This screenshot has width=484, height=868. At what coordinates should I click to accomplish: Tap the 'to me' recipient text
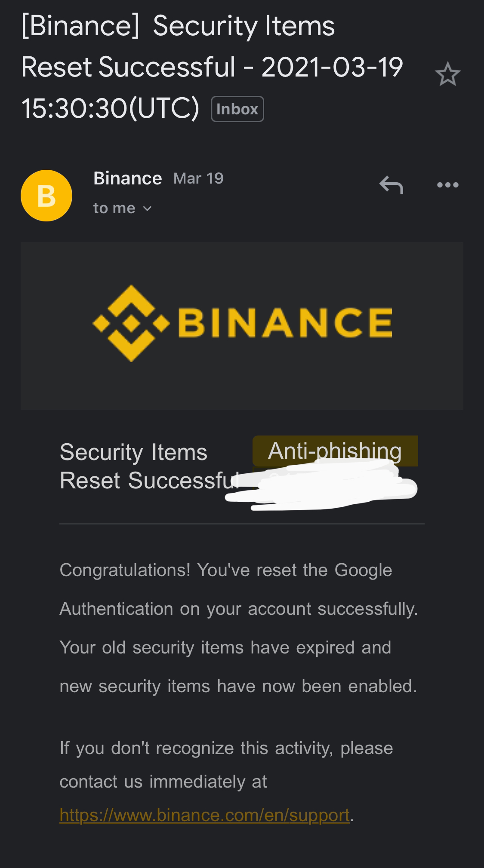pyautogui.click(x=114, y=208)
